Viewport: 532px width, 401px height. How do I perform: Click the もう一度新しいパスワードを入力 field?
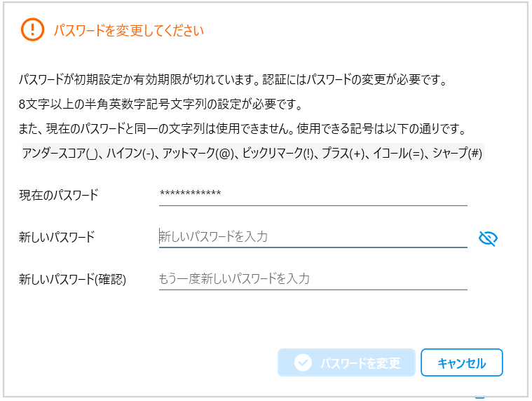click(x=313, y=279)
